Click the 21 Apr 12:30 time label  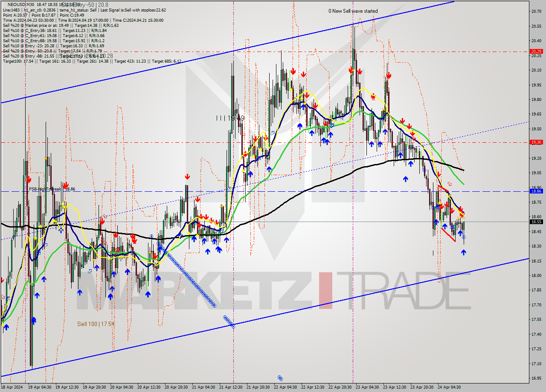pos(231,387)
